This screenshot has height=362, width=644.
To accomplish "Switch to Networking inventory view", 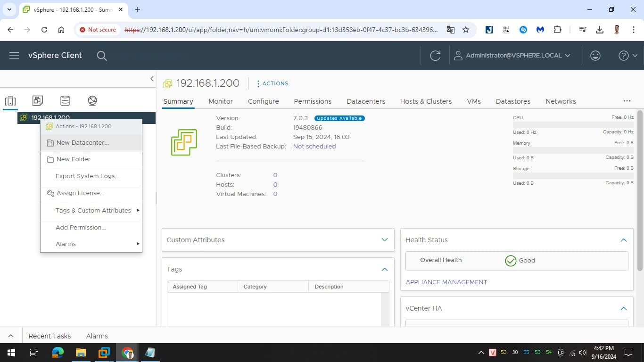I will (92, 100).
